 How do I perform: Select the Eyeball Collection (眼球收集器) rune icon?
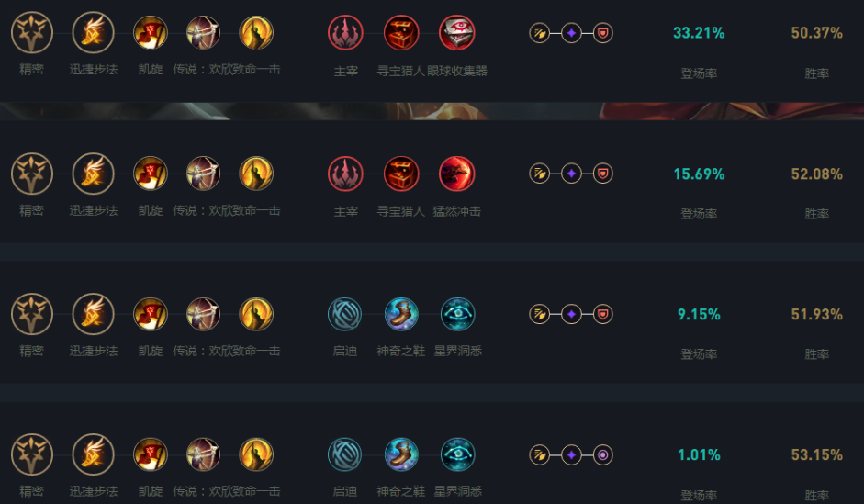457,32
